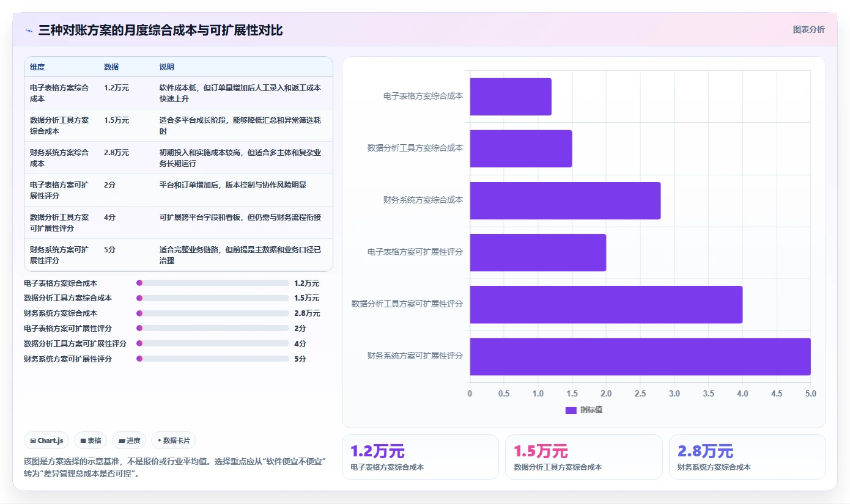Click the 财务系统方案综合成本 progress bar
Image resolution: width=850 pixels, height=504 pixels.
coord(213,313)
